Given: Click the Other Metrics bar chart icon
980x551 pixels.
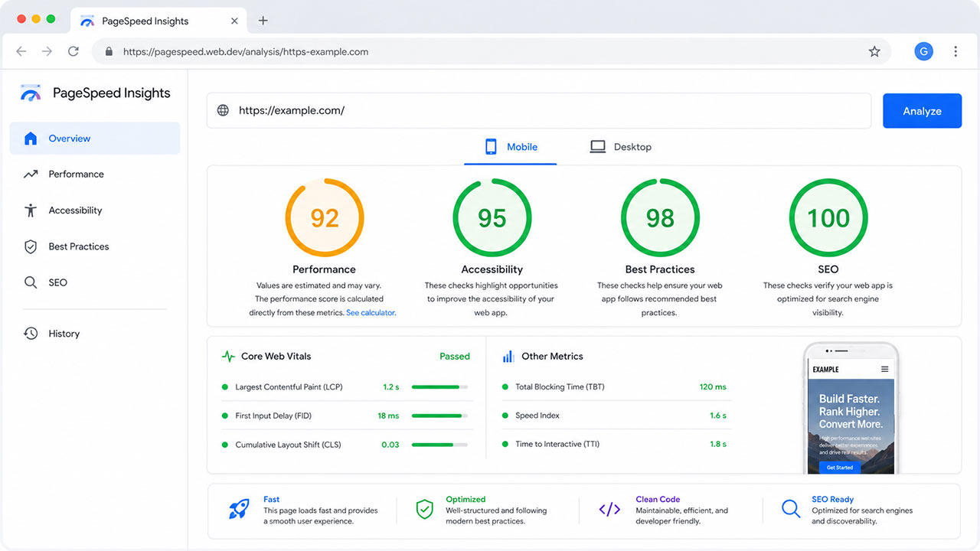Looking at the screenshot, I should pos(508,357).
